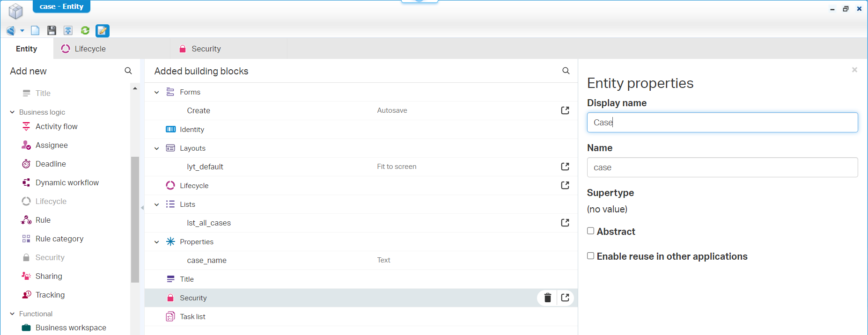Click the case - Entity title tab

tap(61, 7)
